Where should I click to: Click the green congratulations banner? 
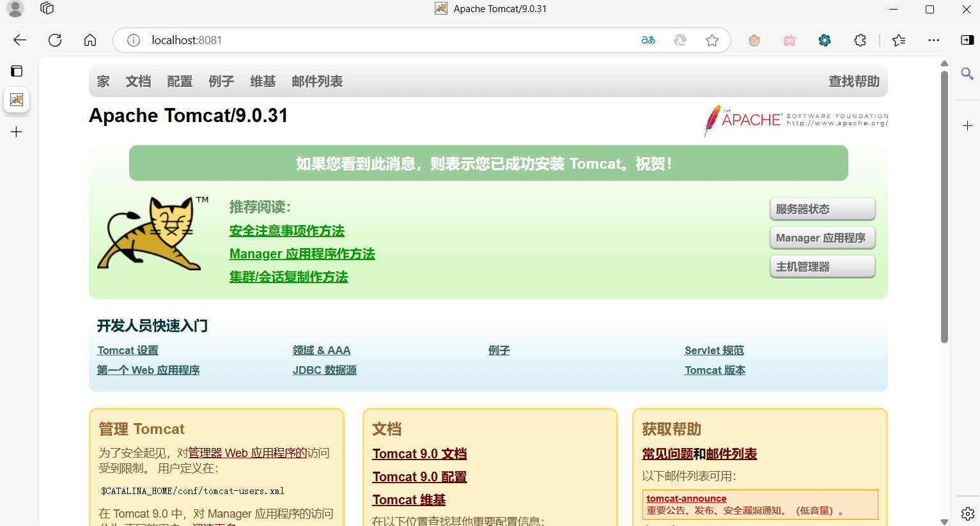coord(488,163)
